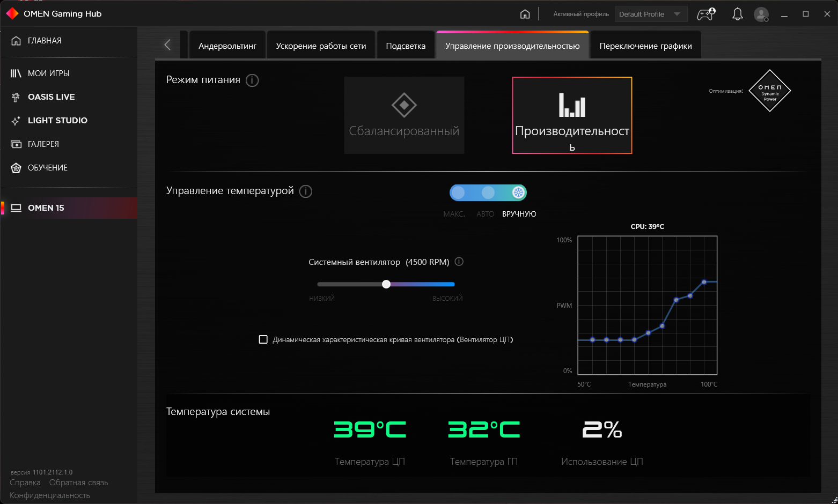
Task: Click the OMEN Gaming Hub logo icon
Action: click(12, 13)
